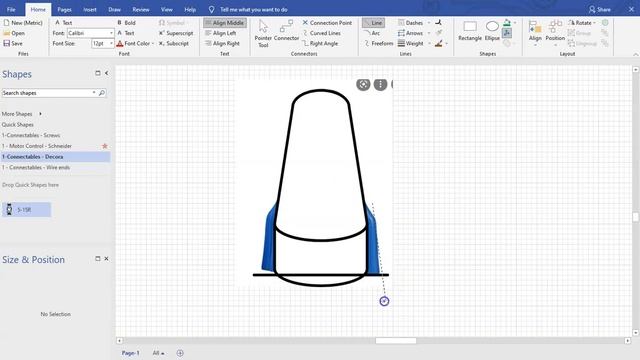Open the Font Color picker
This screenshot has width=640, height=360.
[135, 43]
